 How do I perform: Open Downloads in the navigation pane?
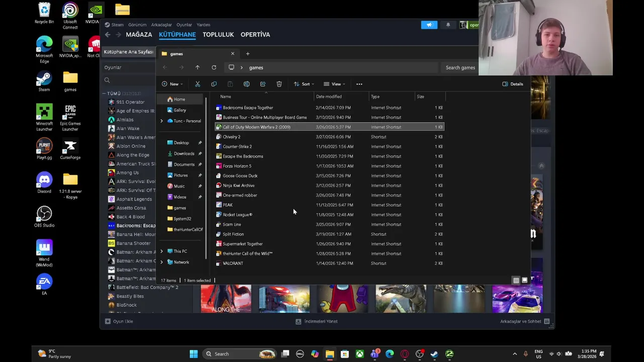184,153
